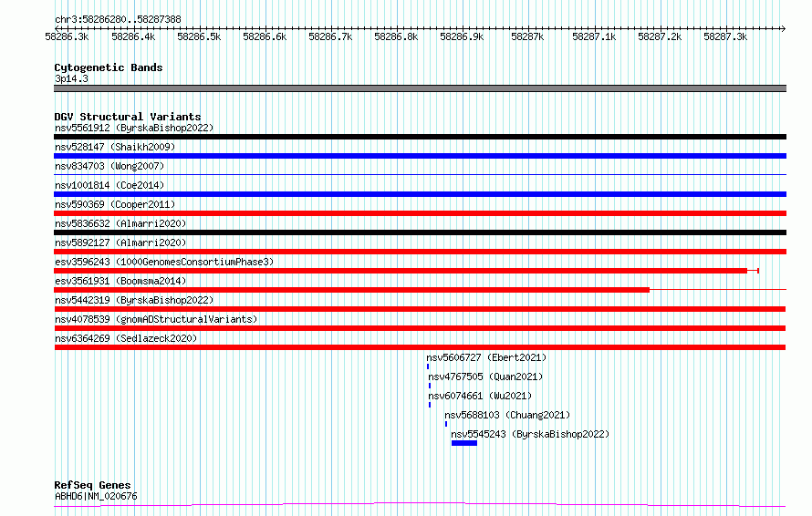
Task: Click the nsv5892127 (Almarri2020) label
Action: pos(120,243)
